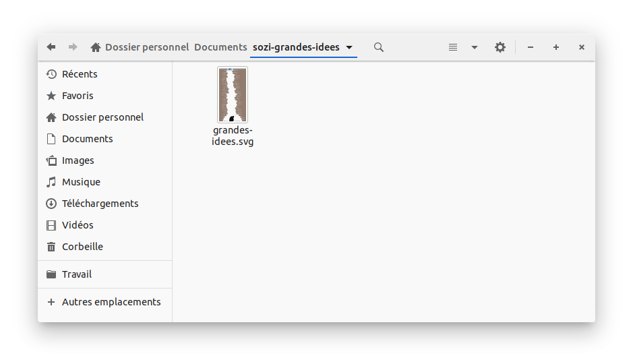Click the sozi-grandes-idees path segment
633x364 pixels.
(x=296, y=47)
